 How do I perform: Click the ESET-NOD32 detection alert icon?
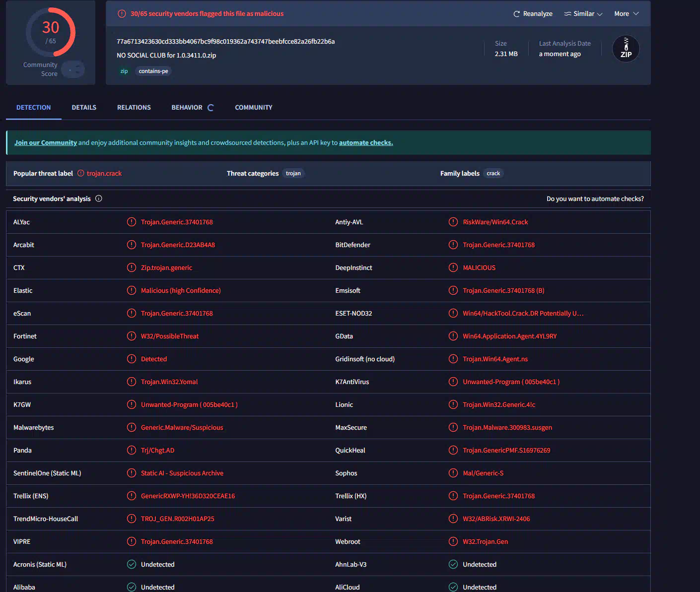(453, 313)
